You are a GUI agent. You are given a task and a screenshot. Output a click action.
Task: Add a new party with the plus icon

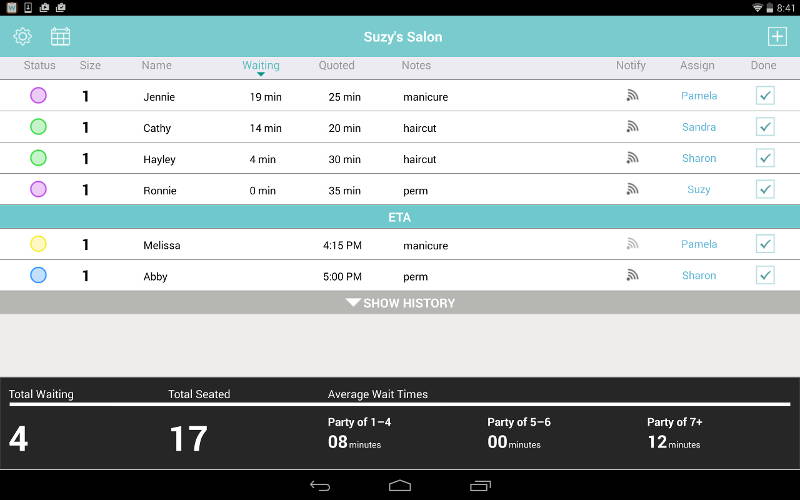(x=777, y=36)
